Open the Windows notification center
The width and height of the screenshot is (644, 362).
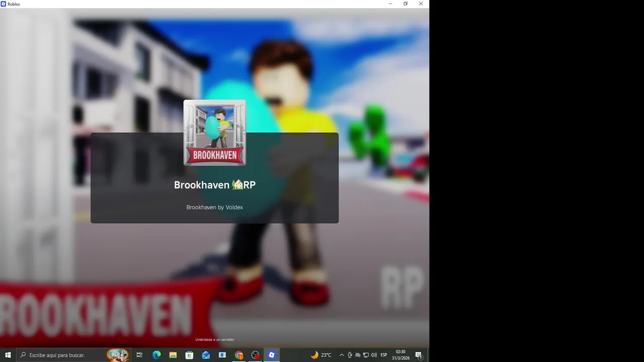tap(419, 355)
